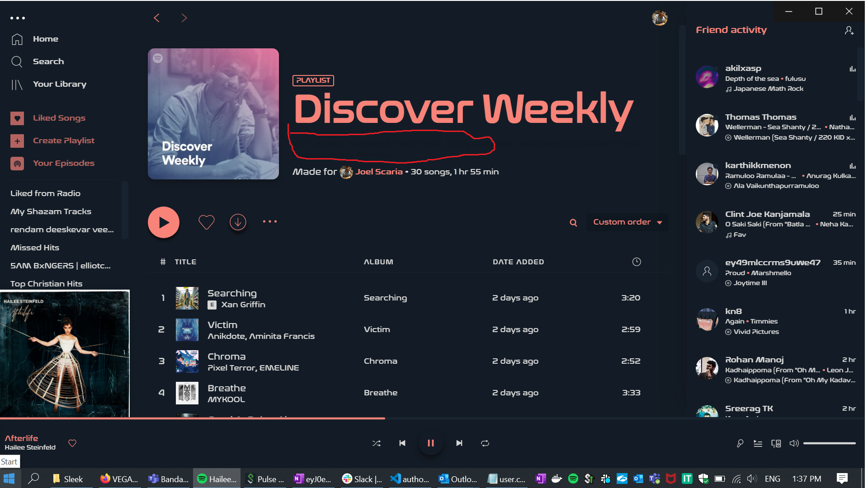Toggle shuffle playback
The height and width of the screenshot is (488, 868).
376,443
